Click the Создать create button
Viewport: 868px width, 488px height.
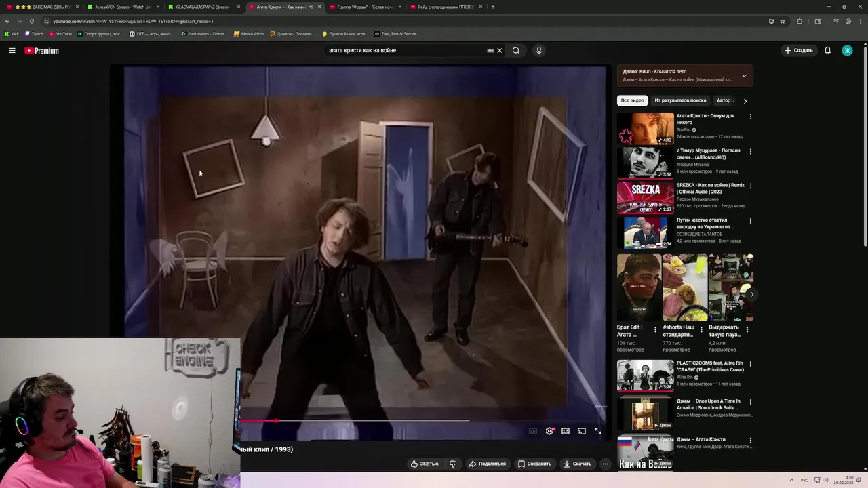click(799, 50)
